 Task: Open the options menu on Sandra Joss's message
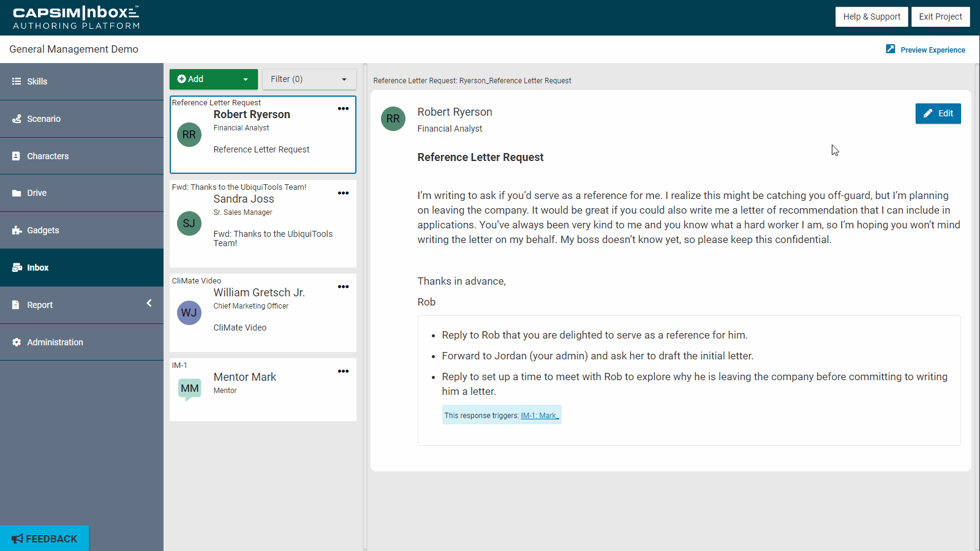click(x=344, y=192)
